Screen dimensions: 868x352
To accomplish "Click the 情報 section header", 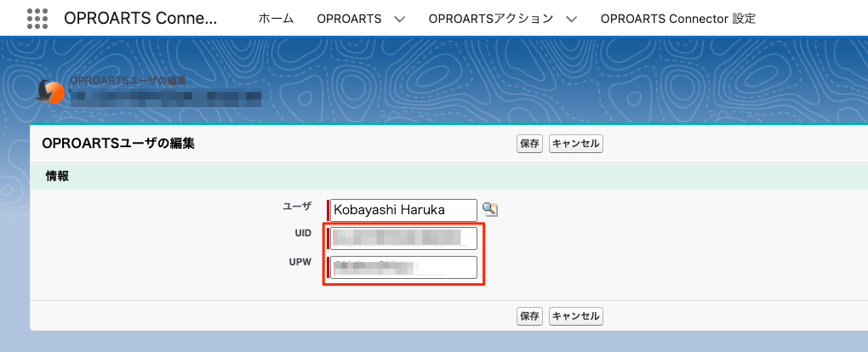I will click(x=58, y=177).
